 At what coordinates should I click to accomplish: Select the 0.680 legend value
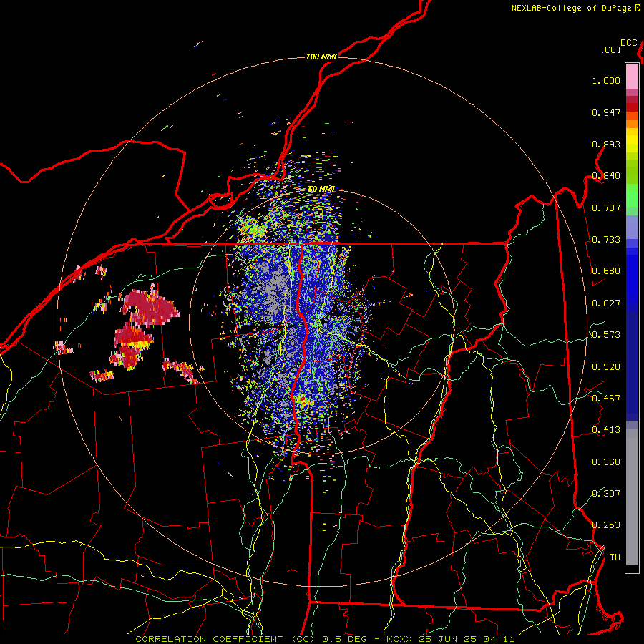606,271
